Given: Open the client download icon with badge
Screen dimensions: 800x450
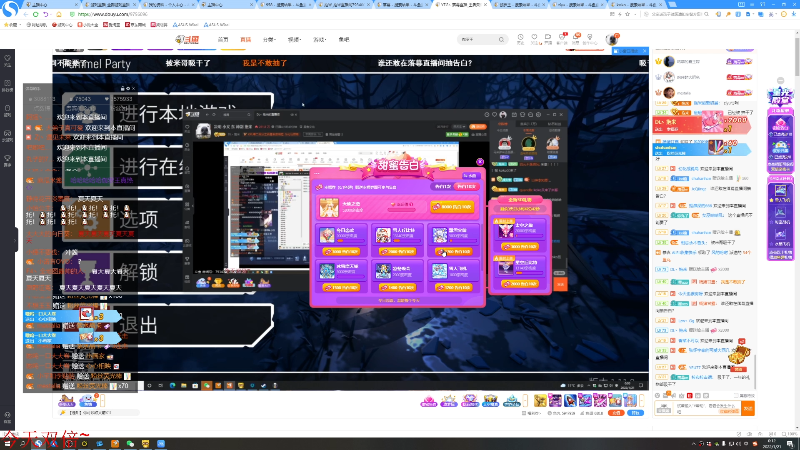Looking at the screenshot, I should point(562,38).
